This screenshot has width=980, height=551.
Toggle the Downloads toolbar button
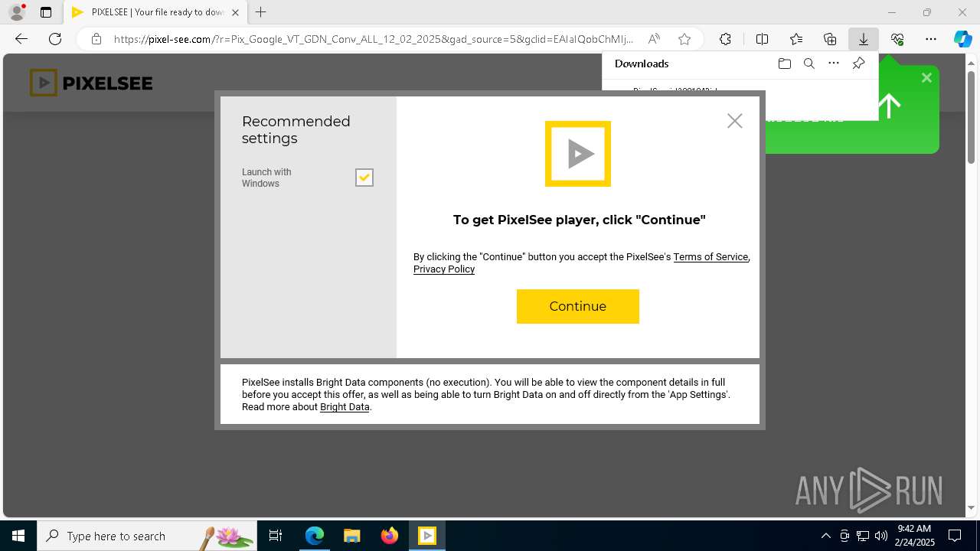point(864,39)
